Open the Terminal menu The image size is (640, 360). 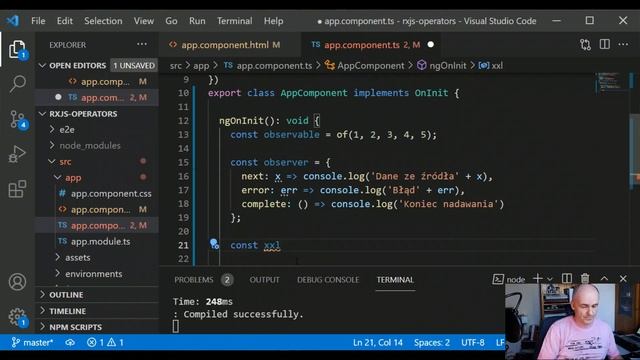[x=234, y=21]
